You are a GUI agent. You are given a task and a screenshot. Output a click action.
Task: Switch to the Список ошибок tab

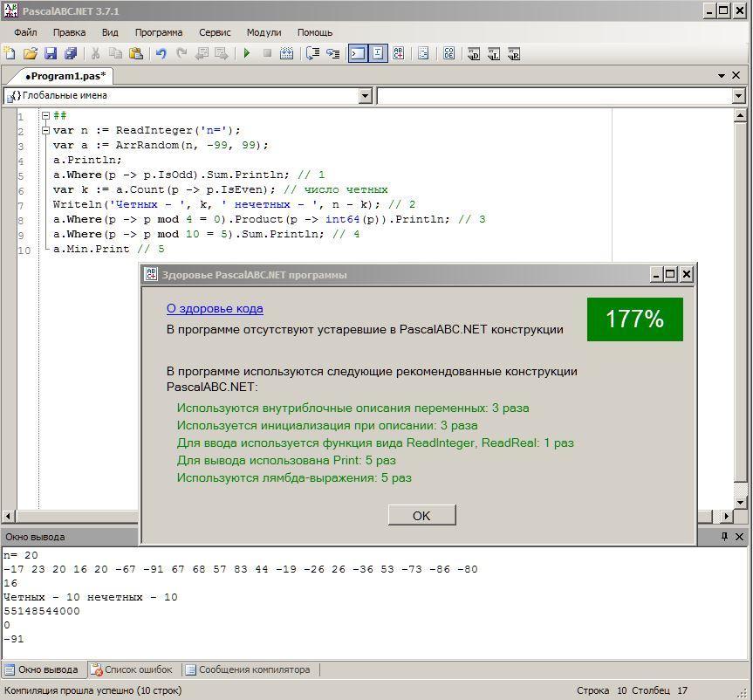(132, 669)
